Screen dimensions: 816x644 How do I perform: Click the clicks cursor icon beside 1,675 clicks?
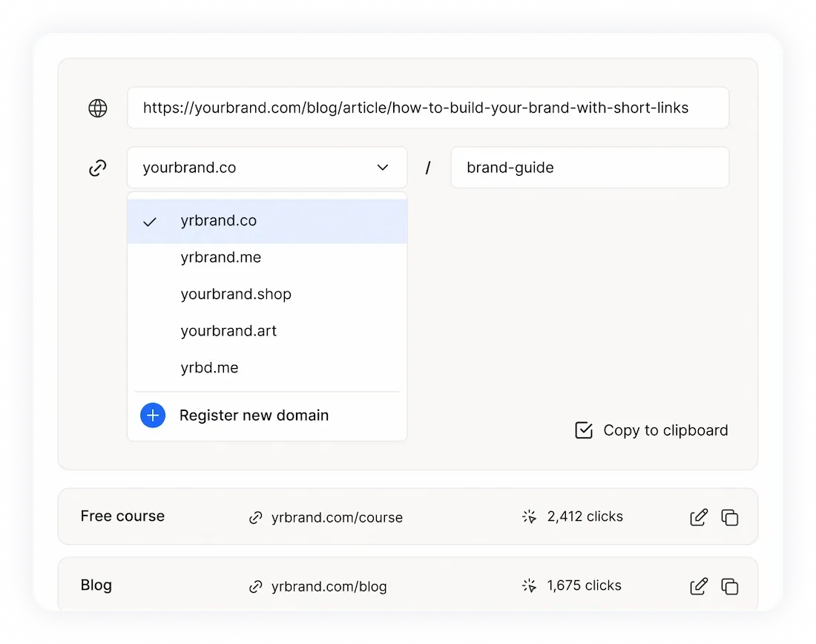coord(529,585)
